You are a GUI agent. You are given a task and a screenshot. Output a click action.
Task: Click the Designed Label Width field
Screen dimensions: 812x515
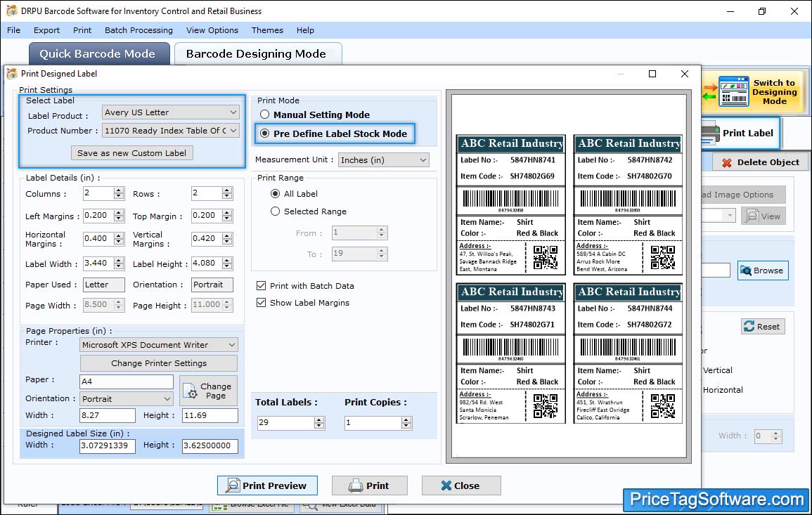click(x=107, y=445)
